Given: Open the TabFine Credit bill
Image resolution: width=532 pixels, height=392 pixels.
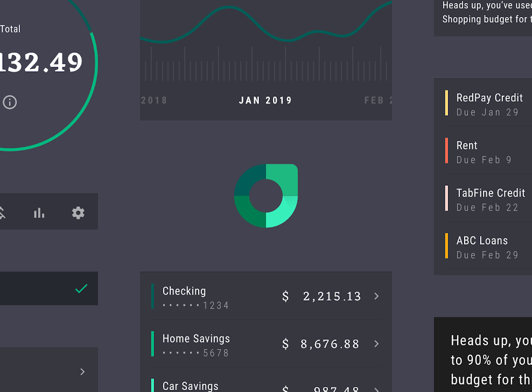Looking at the screenshot, I should [x=488, y=198].
